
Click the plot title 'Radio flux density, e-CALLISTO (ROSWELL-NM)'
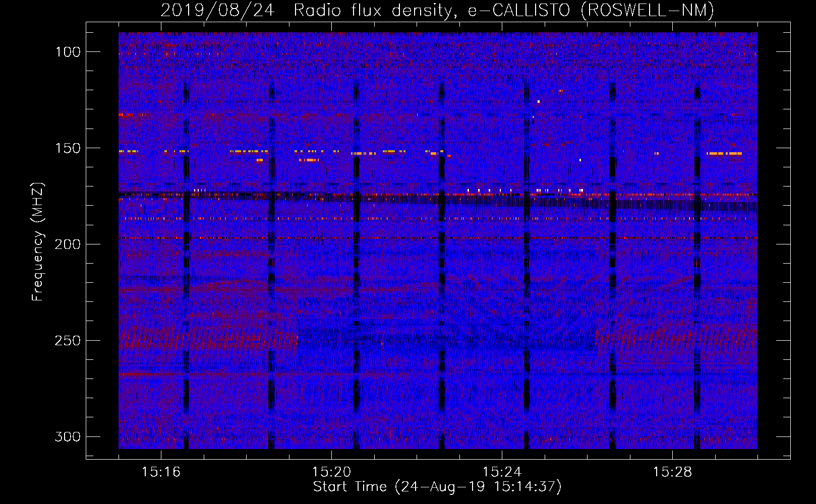click(504, 10)
